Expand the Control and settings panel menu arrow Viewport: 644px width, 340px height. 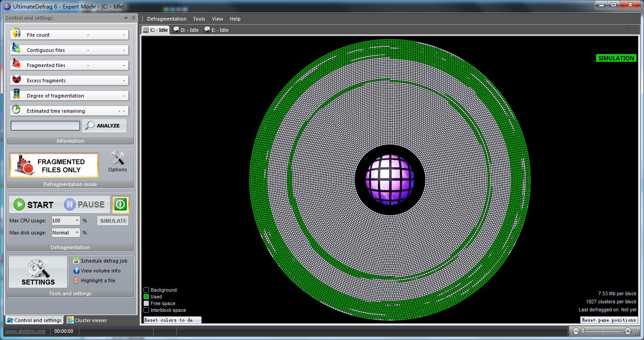[x=126, y=18]
